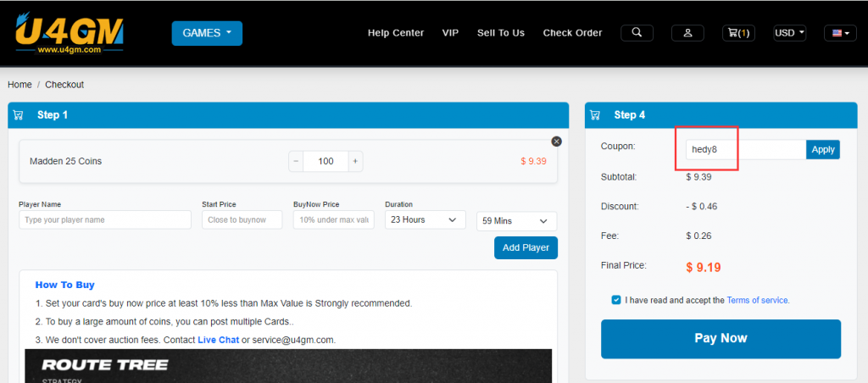Open the shopping cart with 1 item
Image resolution: width=868 pixels, height=383 pixels.
[738, 33]
